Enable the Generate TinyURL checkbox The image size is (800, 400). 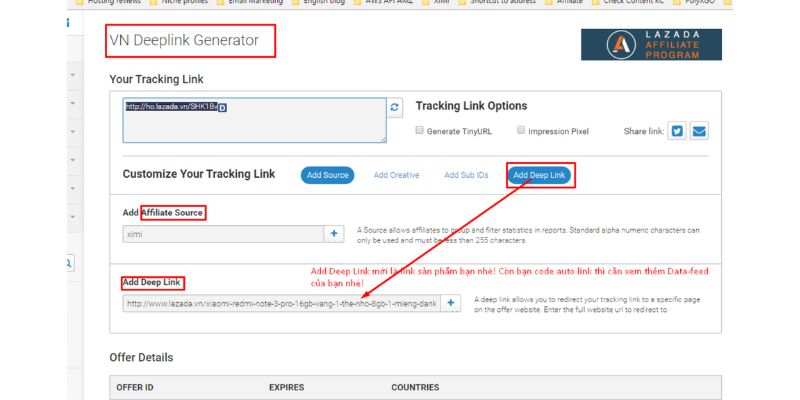tap(420, 131)
